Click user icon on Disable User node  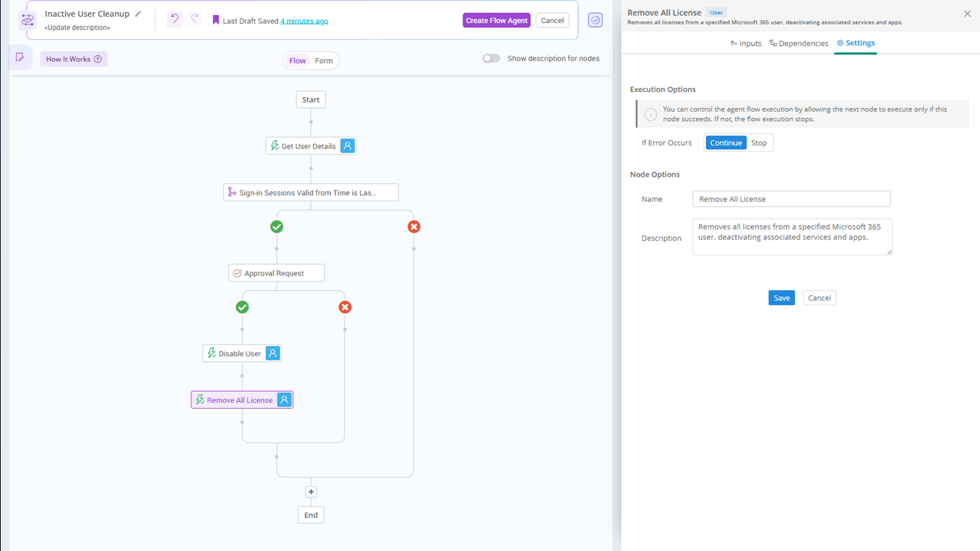pos(273,353)
